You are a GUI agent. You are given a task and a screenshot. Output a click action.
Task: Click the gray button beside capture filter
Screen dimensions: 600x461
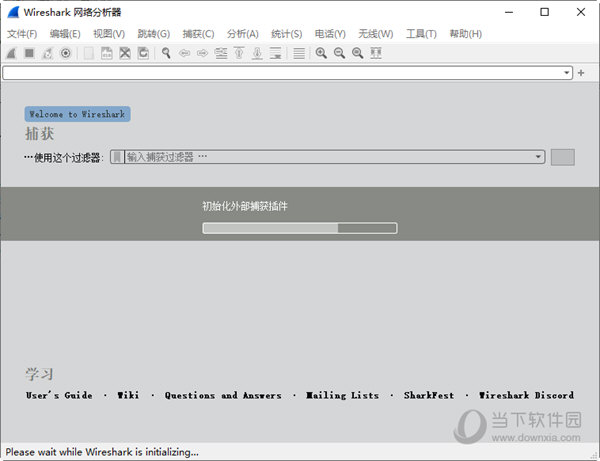[x=562, y=157]
